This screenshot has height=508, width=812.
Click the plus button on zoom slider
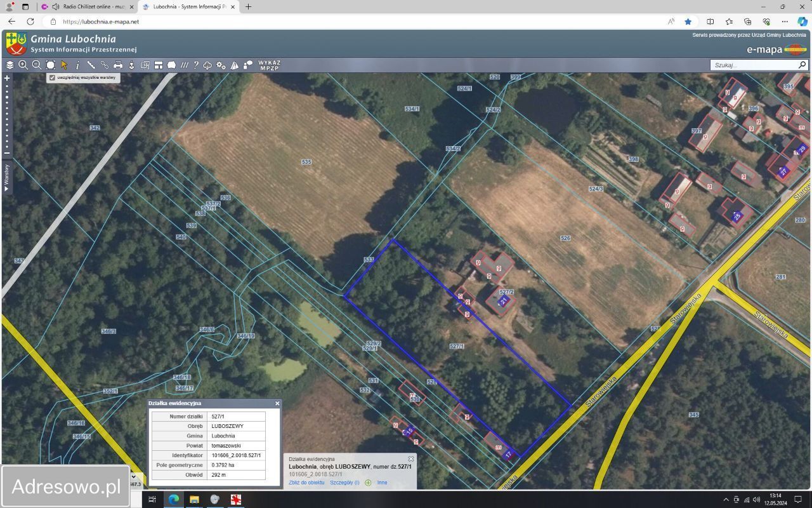tap(7, 78)
